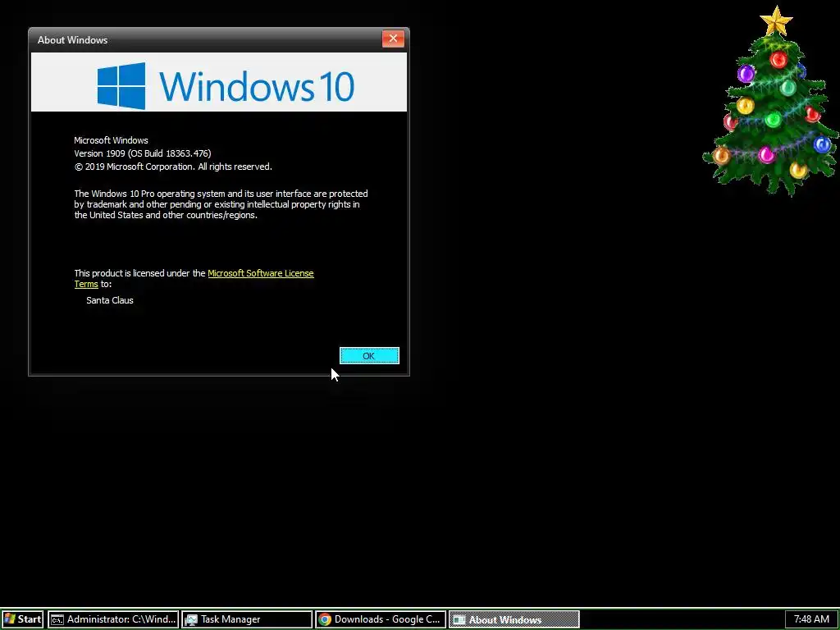Click the Chrome icon on the taskbar
This screenshot has height=630, width=840.
[x=325, y=620]
